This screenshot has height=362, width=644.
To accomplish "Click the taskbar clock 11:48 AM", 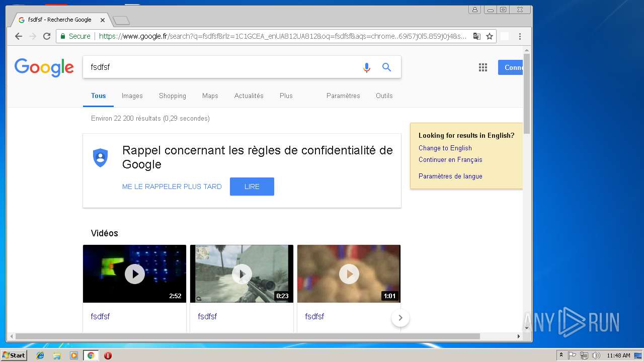I will (x=618, y=355).
